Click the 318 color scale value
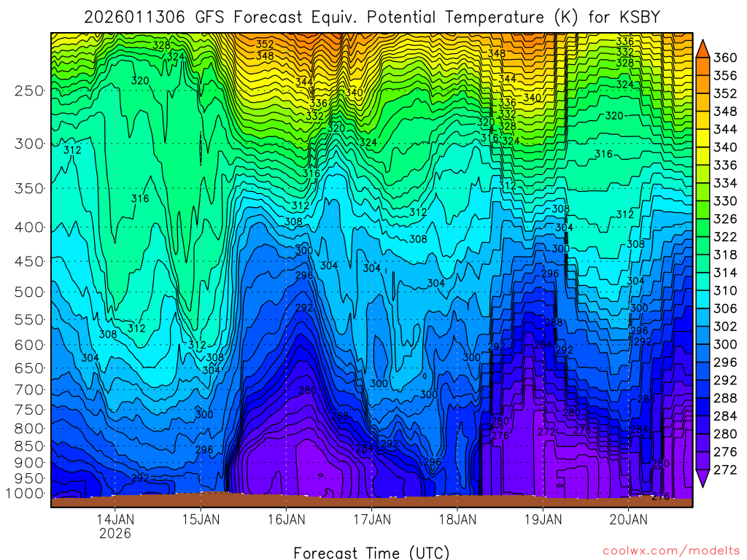 (724, 255)
